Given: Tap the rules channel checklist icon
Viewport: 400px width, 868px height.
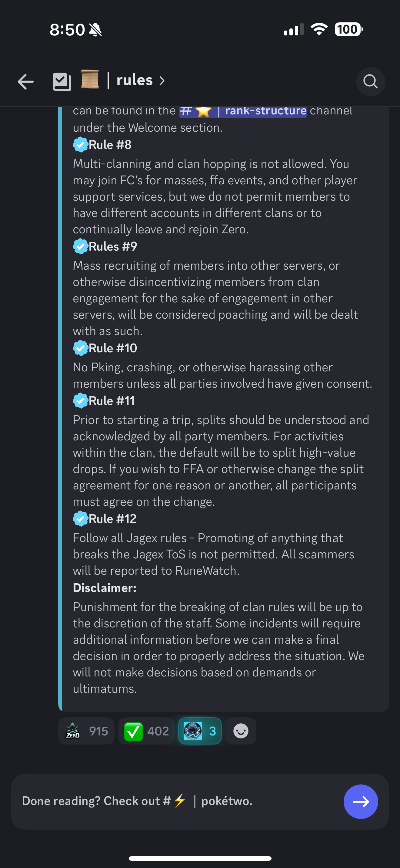Looking at the screenshot, I should [62, 81].
